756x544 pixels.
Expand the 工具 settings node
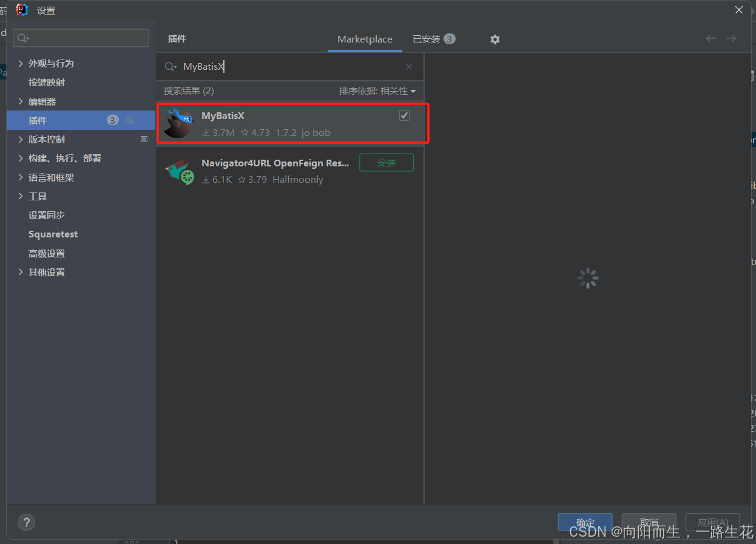(21, 196)
